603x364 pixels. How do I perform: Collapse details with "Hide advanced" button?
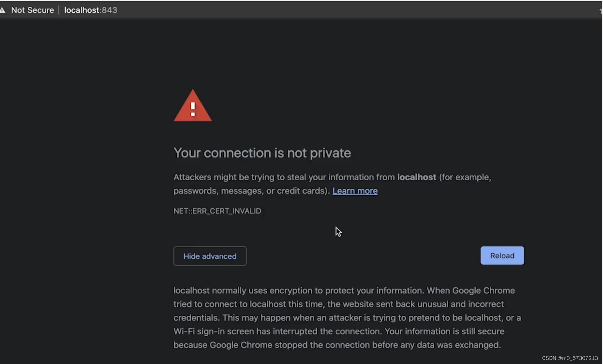coord(210,256)
